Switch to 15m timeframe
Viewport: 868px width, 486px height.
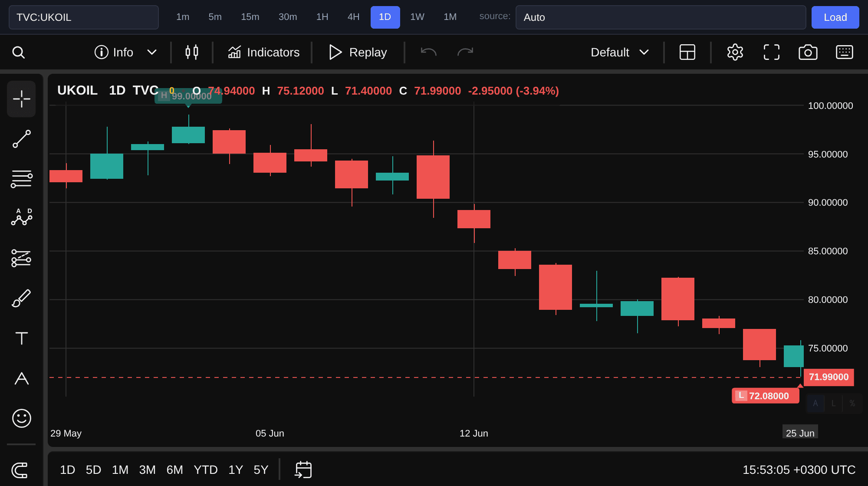coord(250,17)
